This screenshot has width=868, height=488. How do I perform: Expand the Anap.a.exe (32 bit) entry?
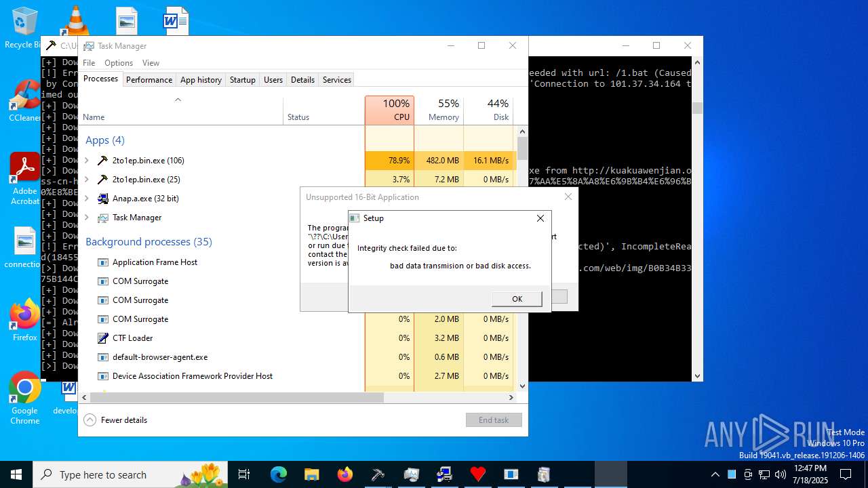click(86, 199)
